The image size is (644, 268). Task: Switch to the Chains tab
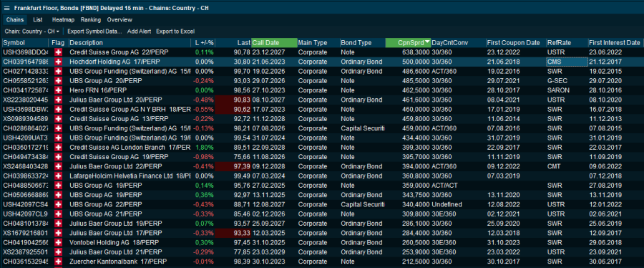point(15,20)
